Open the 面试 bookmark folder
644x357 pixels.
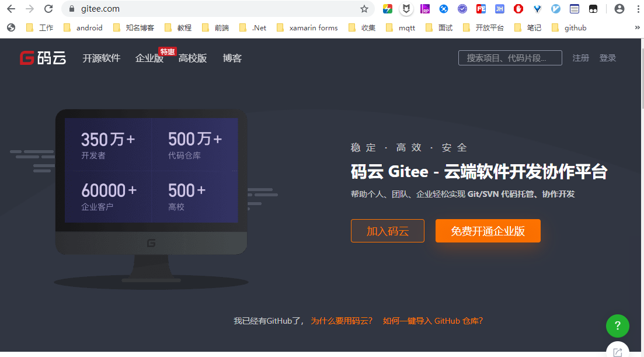tap(439, 27)
